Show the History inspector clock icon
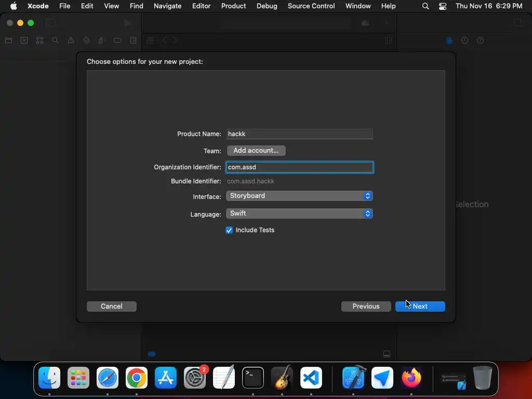The width and height of the screenshot is (532, 399). (x=464, y=41)
